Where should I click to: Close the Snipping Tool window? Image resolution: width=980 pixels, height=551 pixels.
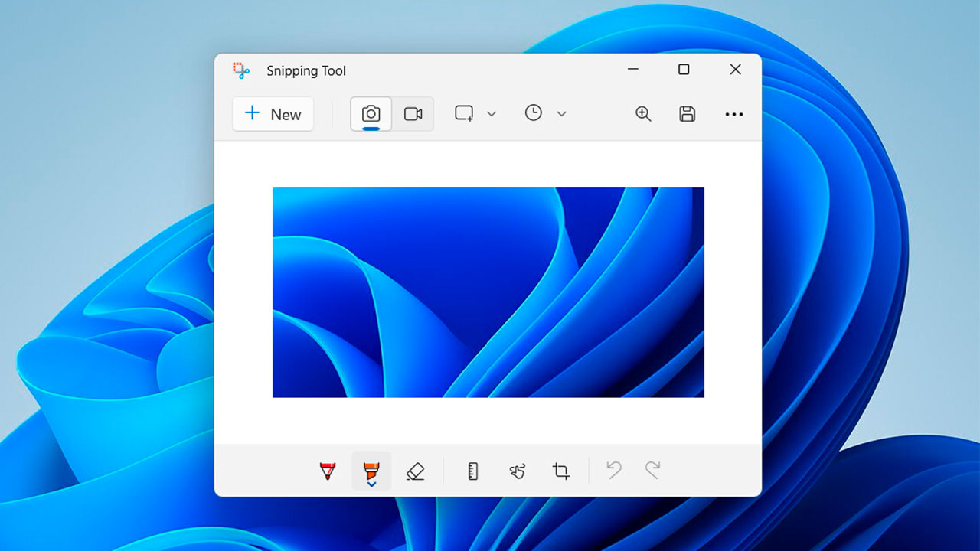735,70
